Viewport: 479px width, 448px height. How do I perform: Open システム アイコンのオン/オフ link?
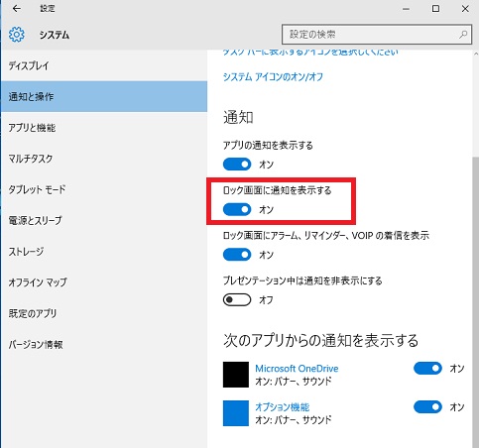(x=273, y=77)
